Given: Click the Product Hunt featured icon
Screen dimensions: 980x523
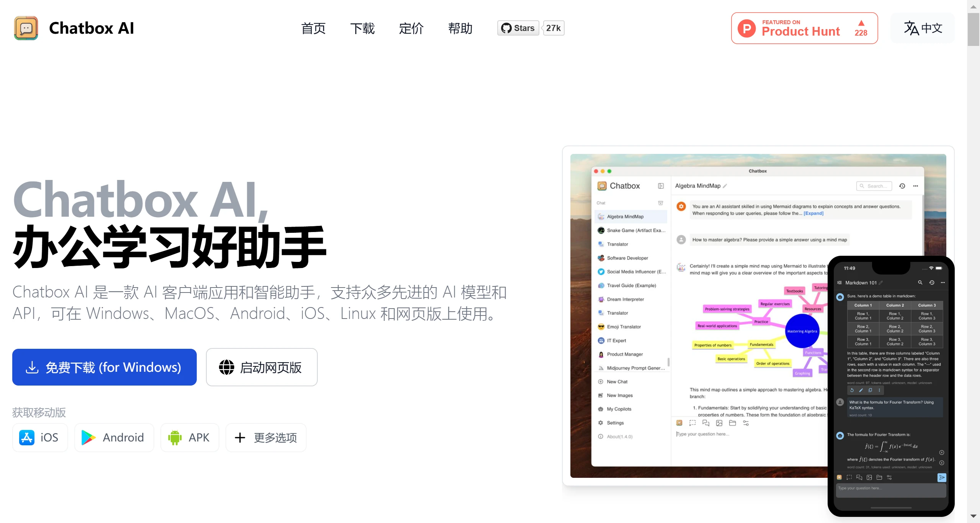Looking at the screenshot, I should 805,28.
